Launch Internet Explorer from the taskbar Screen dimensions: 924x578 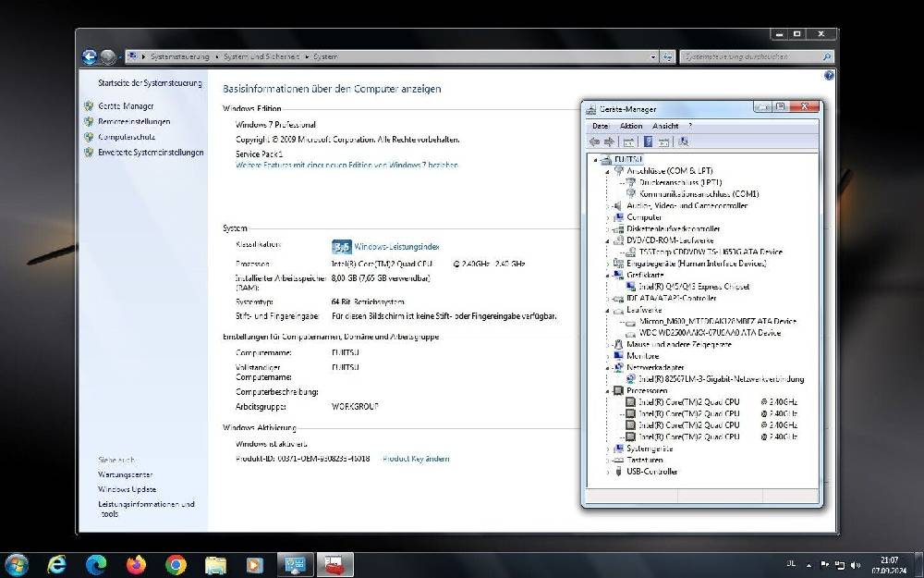tap(56, 565)
